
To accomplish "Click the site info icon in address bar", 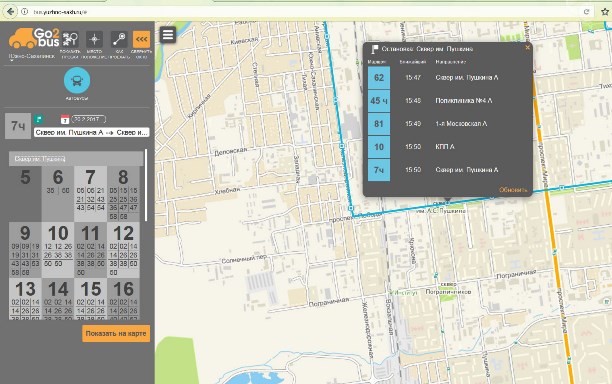I will pos(24,12).
